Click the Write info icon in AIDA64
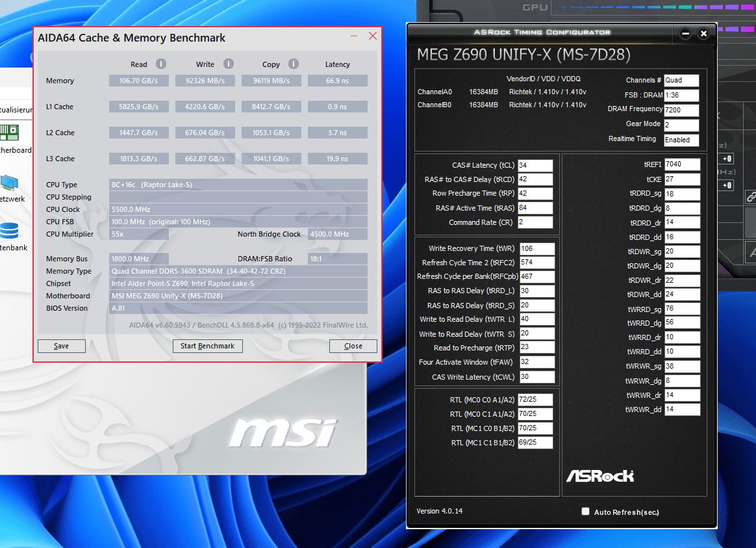 [229, 64]
